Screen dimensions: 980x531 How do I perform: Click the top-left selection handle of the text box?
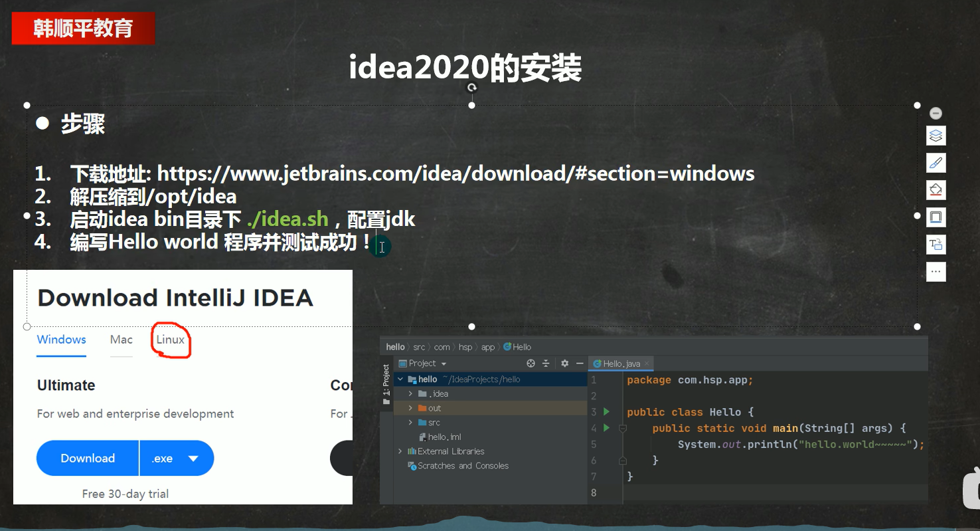[27, 105]
